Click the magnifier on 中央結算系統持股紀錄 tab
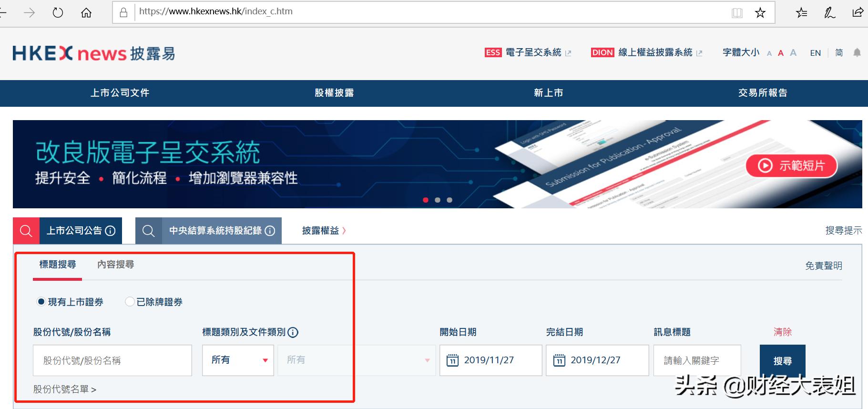868x409 pixels. pyautogui.click(x=149, y=231)
